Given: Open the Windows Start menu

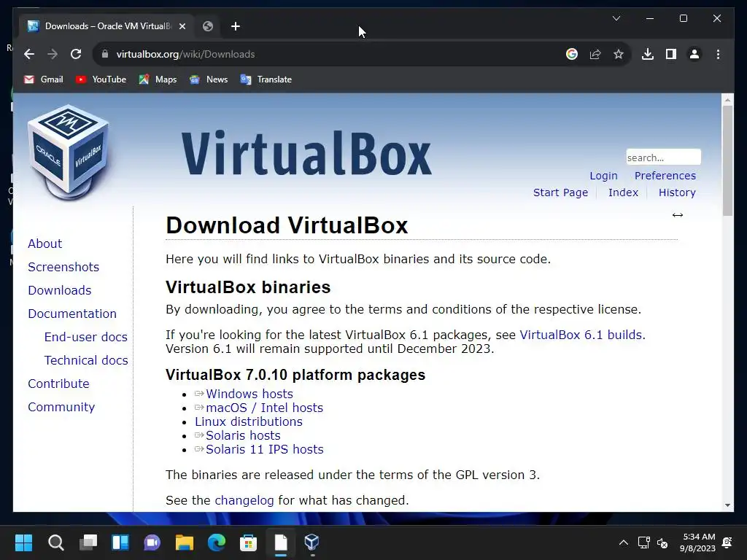Looking at the screenshot, I should (x=23, y=542).
